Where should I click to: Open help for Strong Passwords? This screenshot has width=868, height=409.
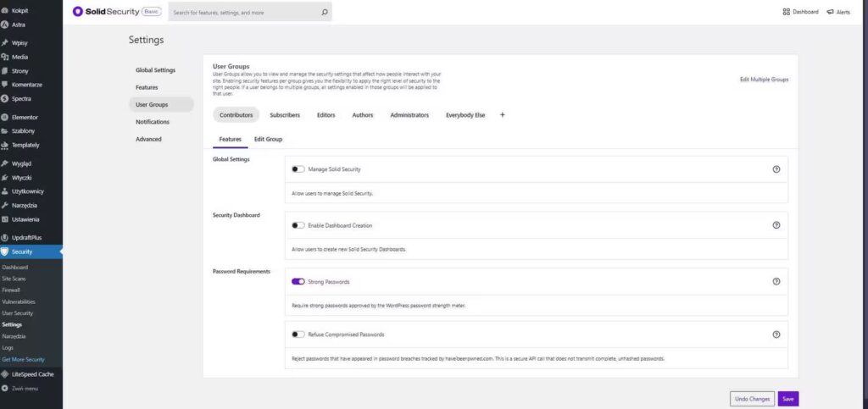click(776, 281)
